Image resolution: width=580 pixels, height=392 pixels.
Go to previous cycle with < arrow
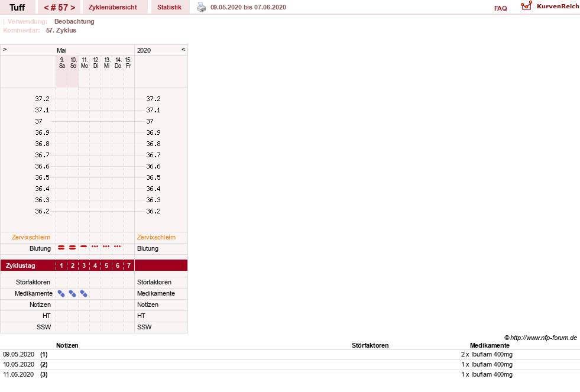click(47, 8)
